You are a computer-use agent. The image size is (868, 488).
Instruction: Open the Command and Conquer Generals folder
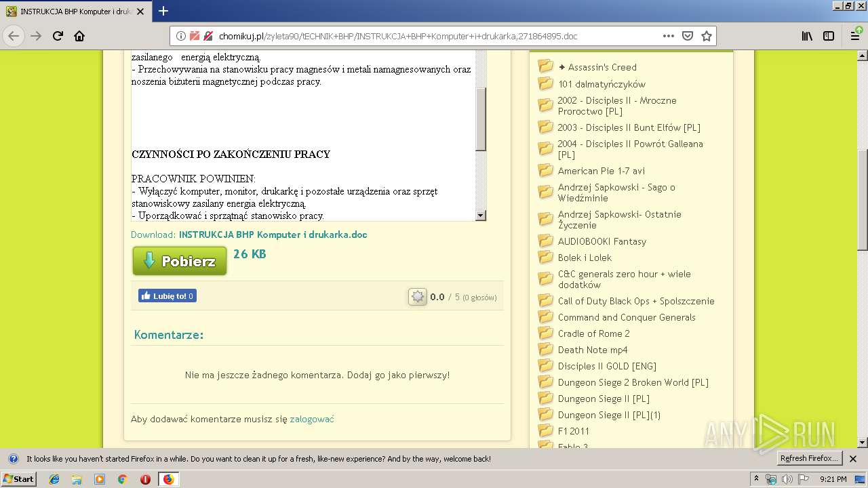pyautogui.click(x=627, y=317)
